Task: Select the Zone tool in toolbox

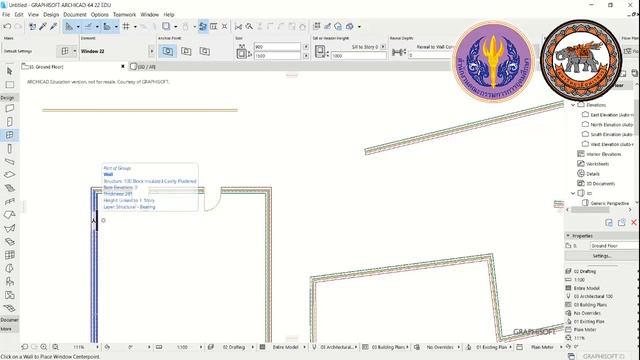Action: click(9, 295)
